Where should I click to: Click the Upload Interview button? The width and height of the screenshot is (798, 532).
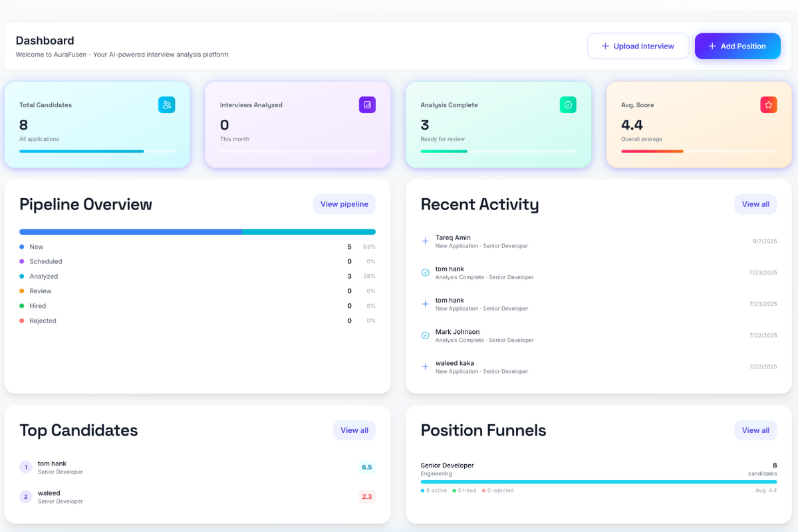[x=638, y=46]
